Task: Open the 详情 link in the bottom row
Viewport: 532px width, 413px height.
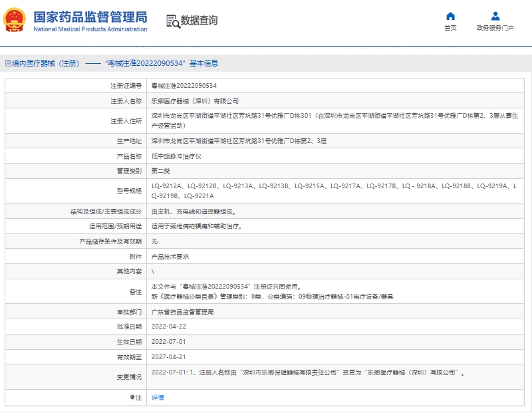Action: 158,398
